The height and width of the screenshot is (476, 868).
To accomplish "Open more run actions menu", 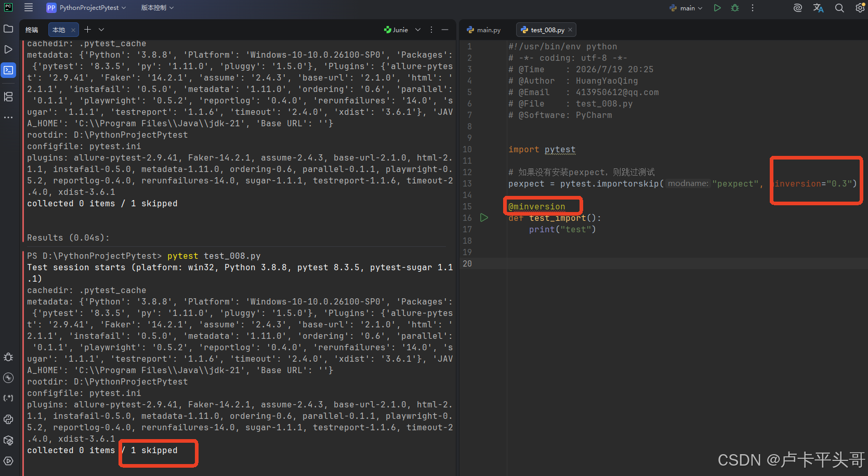I will [x=753, y=8].
